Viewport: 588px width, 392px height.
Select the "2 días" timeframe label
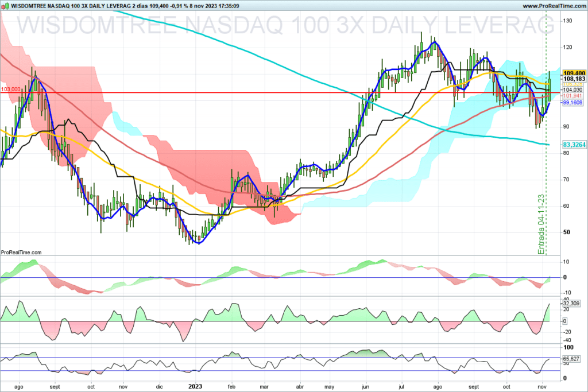pyautogui.click(x=140, y=6)
